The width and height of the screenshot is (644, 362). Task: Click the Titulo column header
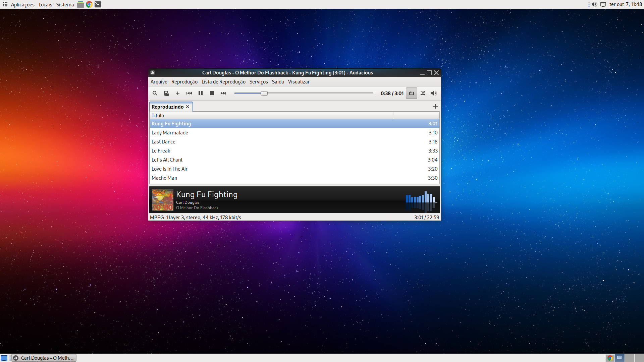pos(271,116)
